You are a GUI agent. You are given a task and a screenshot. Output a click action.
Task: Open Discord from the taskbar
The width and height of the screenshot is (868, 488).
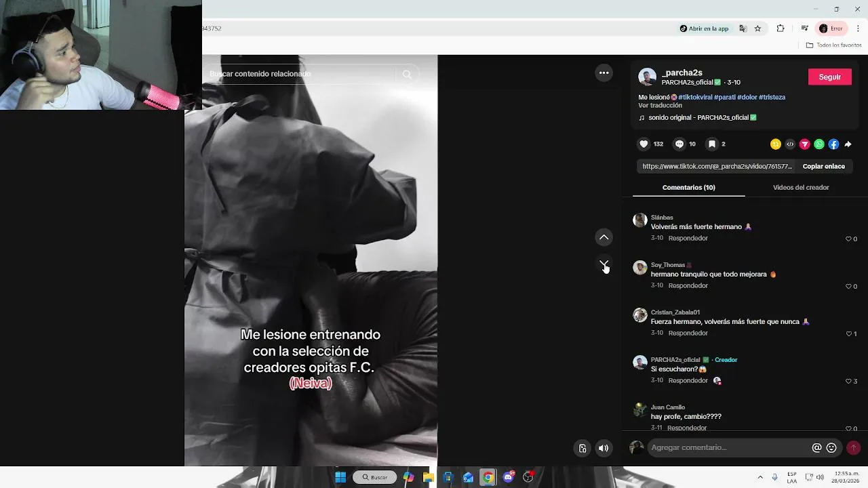(508, 477)
